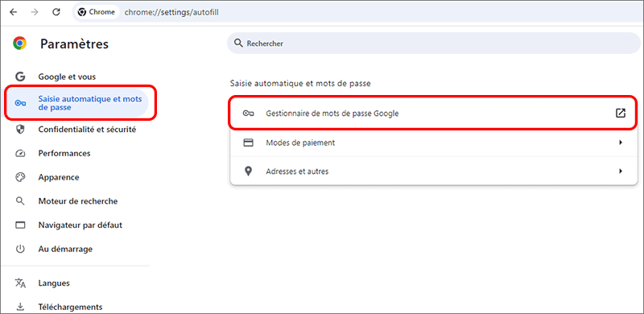Viewport: 644px width, 314px height.
Task: Click the external-link icon on the Gestionnaire row
Action: 620,114
